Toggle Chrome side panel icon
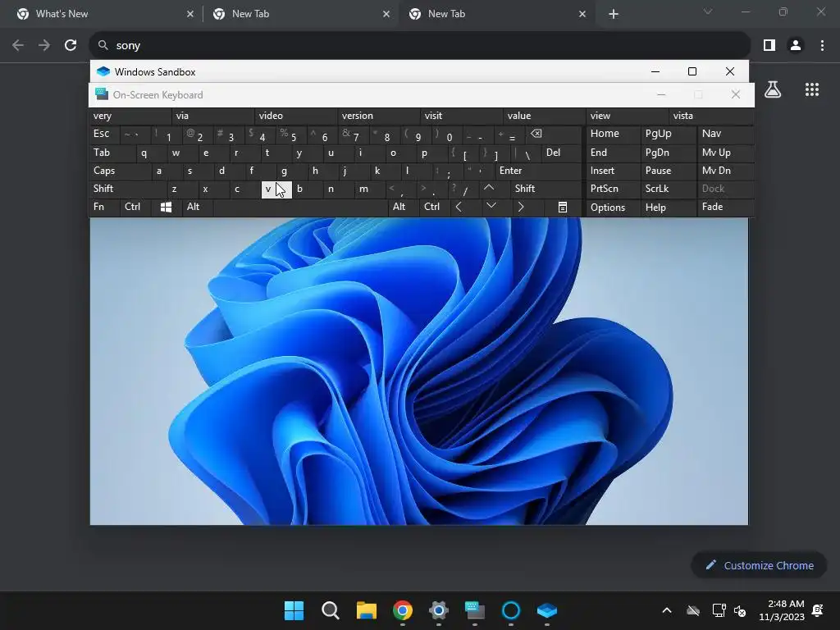Screen dimensions: 840x630 tap(769, 46)
